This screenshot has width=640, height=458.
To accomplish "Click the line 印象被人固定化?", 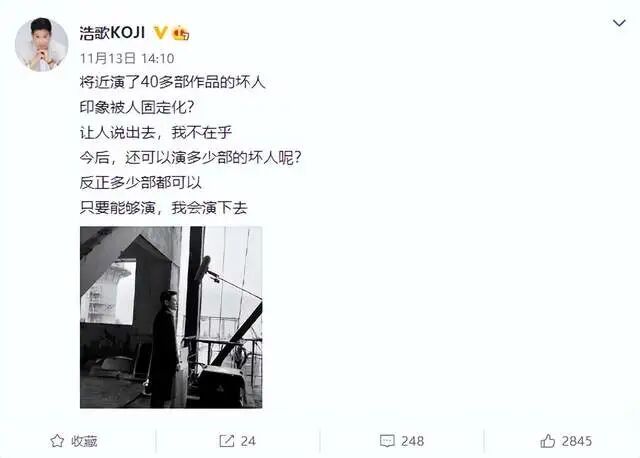I will [137, 107].
